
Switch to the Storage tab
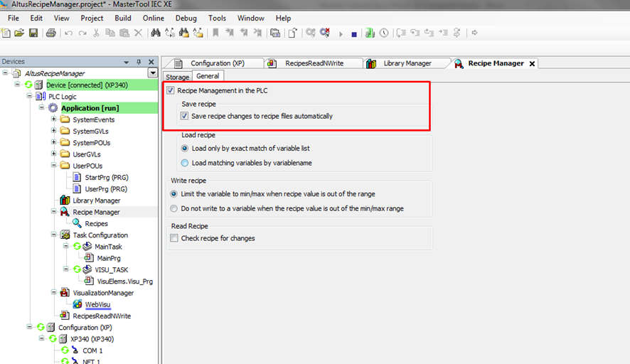click(177, 77)
